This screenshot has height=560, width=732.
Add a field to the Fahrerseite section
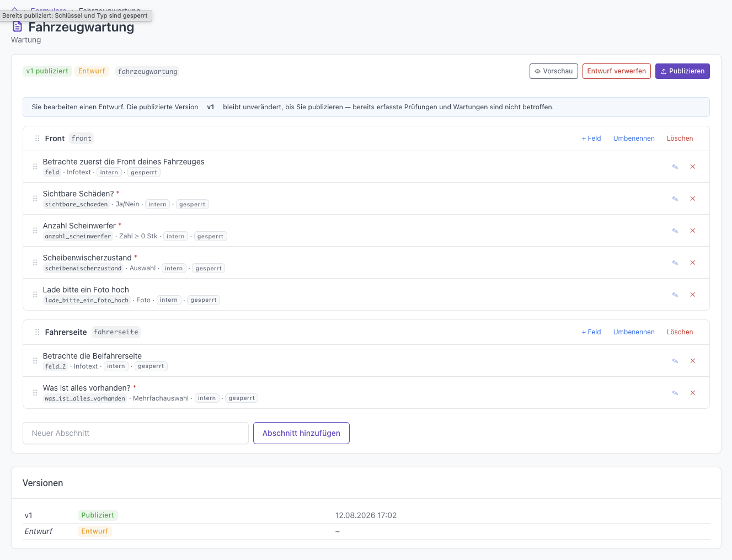tap(591, 332)
